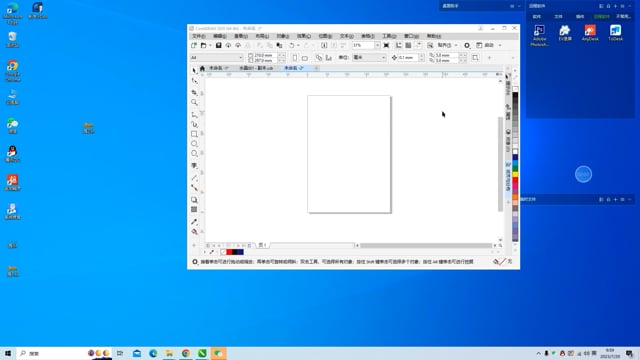Select the Zoom magnifier tool in toolbox
640x360 pixels.
[x=194, y=102]
